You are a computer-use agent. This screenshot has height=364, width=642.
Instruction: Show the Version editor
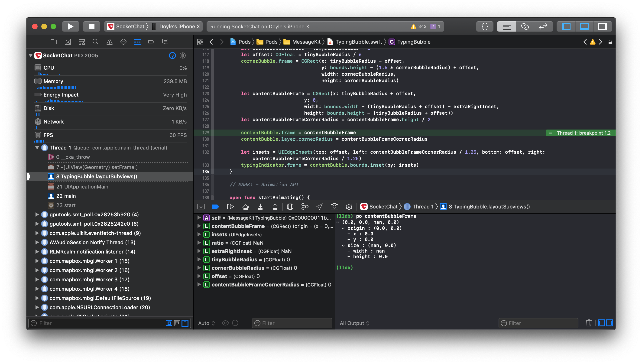tap(543, 26)
